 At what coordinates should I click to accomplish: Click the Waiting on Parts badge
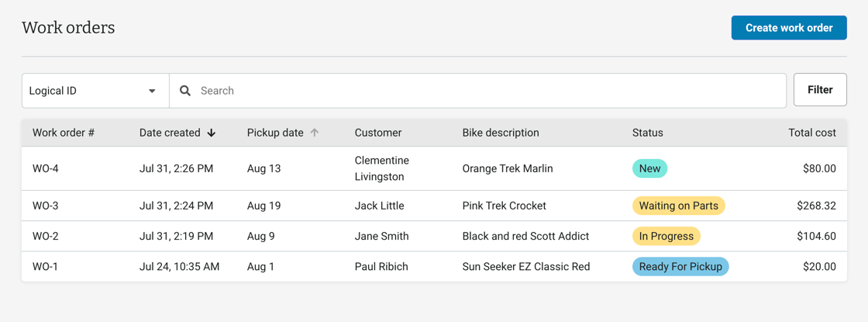pos(678,206)
